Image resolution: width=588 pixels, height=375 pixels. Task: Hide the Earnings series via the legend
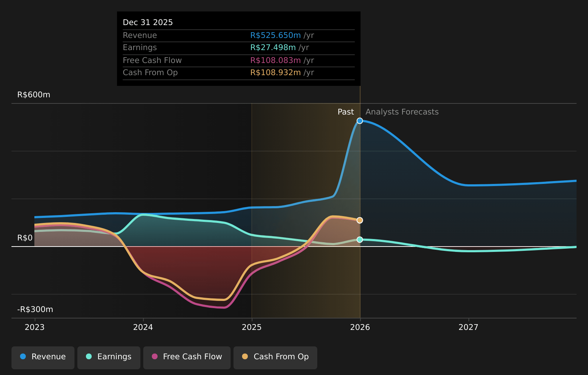pos(109,357)
